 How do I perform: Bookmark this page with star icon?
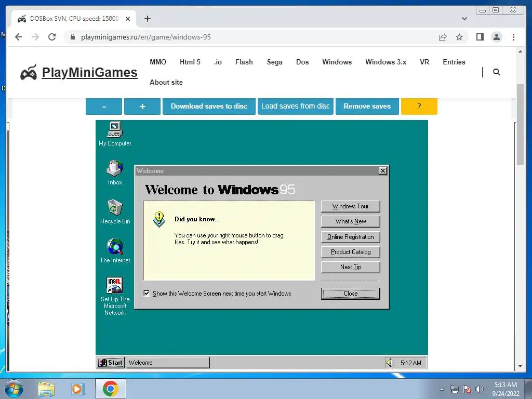coord(459,37)
